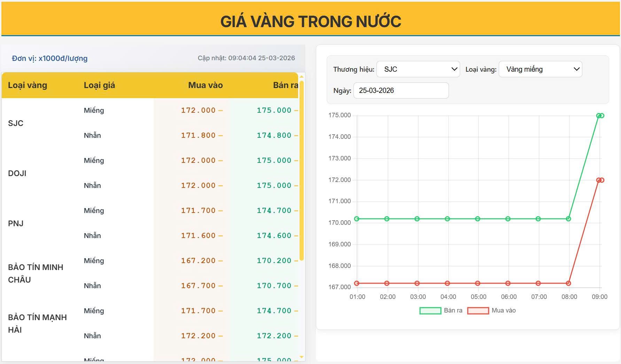Select the DOJI brand row label
Image resolution: width=621 pixels, height=364 pixels.
click(x=17, y=173)
